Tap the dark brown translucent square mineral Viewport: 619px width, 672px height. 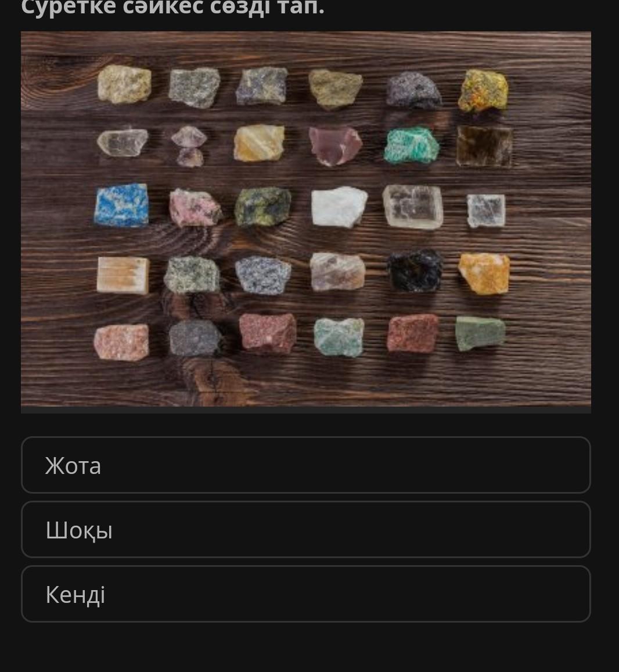(x=484, y=146)
